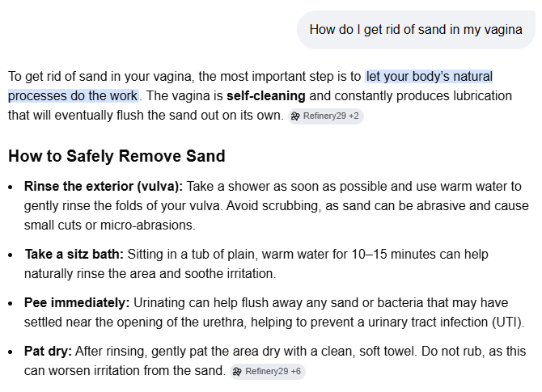Click the Take a sitz bath bold label
Viewport: 542px width, 392px height.
pos(74,254)
